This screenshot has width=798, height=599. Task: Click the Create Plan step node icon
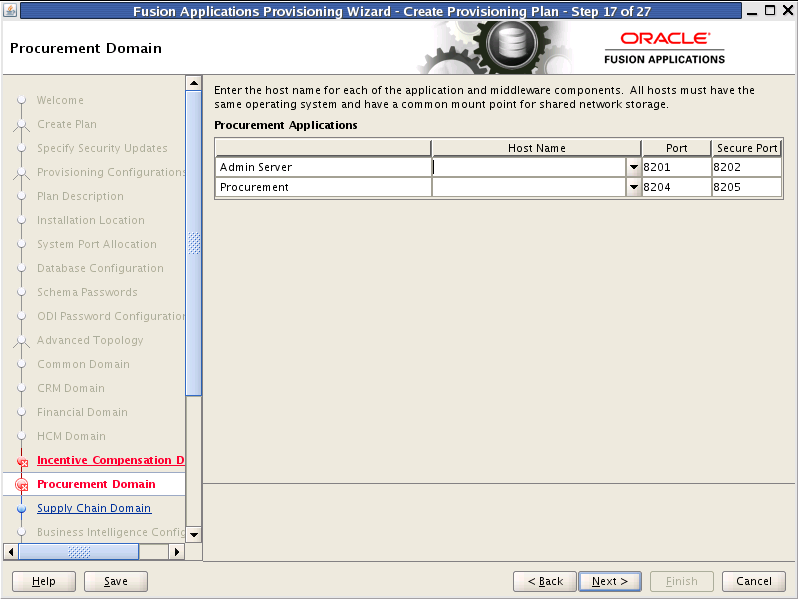coord(21,125)
